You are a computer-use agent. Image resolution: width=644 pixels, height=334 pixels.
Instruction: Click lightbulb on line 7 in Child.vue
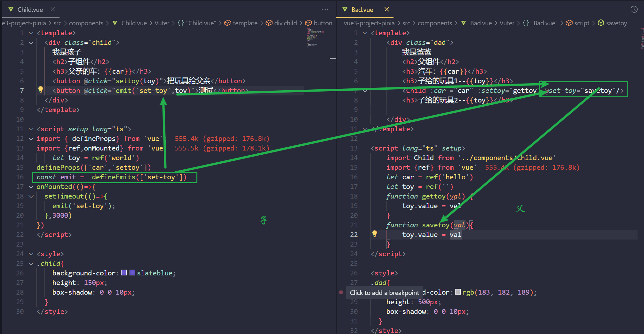pos(41,90)
